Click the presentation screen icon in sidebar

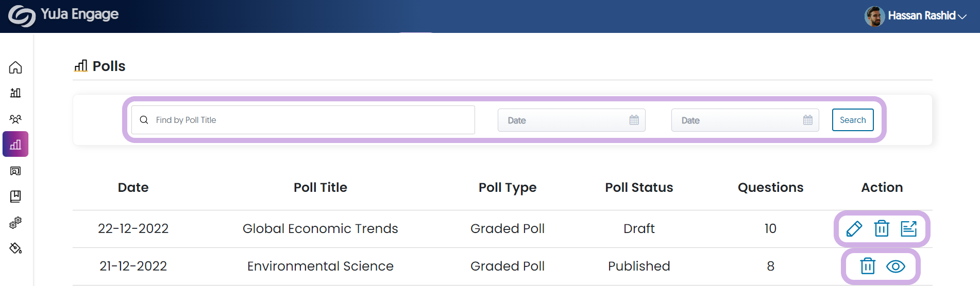click(15, 171)
